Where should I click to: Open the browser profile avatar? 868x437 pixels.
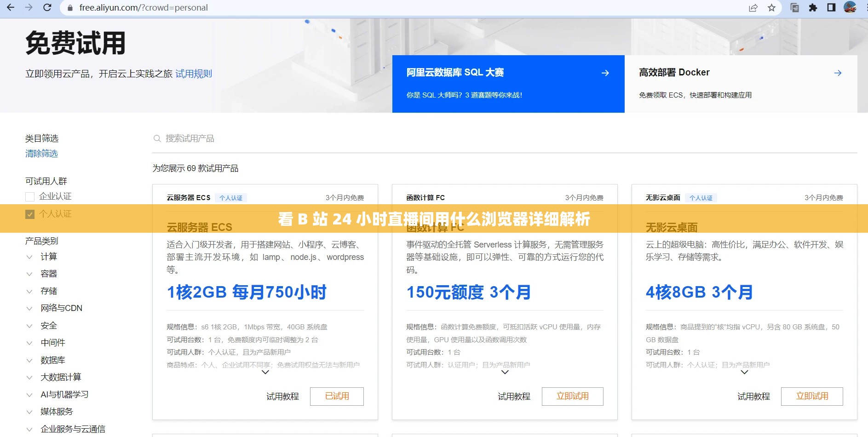coord(850,7)
